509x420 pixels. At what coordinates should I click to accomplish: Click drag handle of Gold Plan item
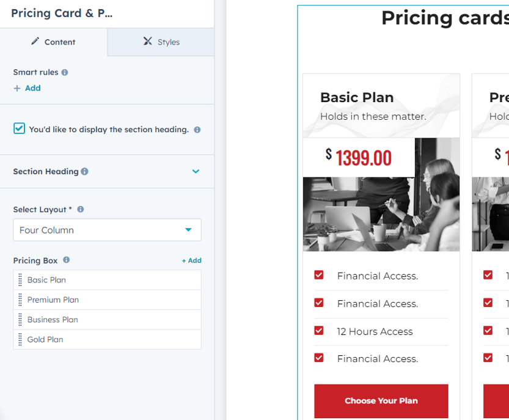pyautogui.click(x=20, y=339)
